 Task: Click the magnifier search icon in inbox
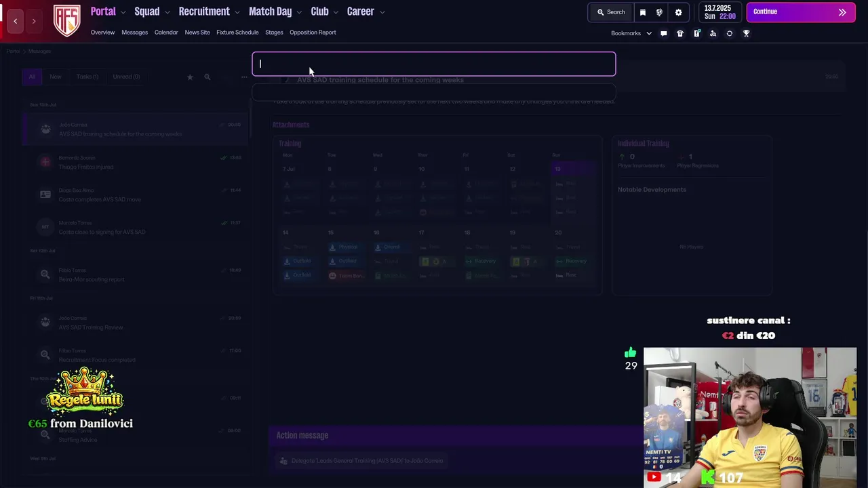pos(208,77)
